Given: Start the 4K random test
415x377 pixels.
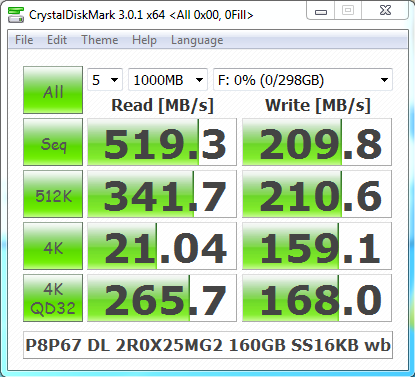Looking at the screenshot, I should pos(53,246).
